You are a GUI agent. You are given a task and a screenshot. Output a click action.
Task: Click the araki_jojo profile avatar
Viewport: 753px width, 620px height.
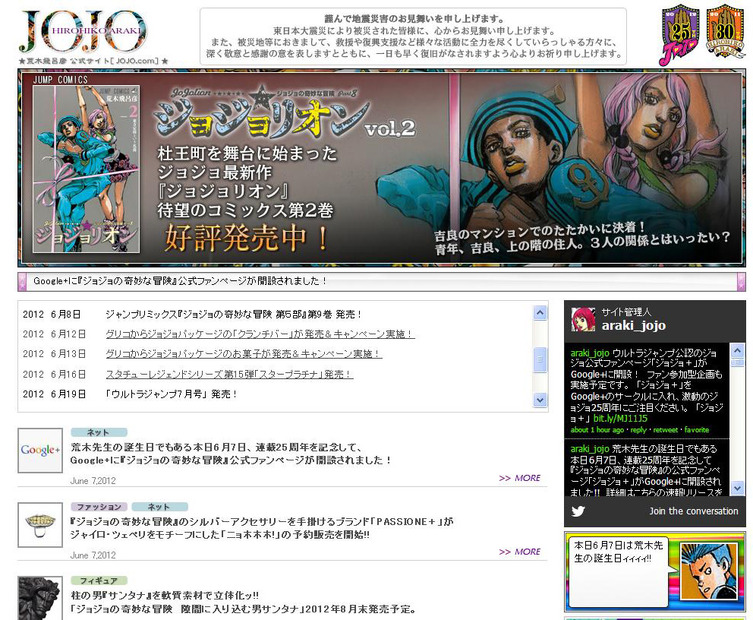click(583, 319)
